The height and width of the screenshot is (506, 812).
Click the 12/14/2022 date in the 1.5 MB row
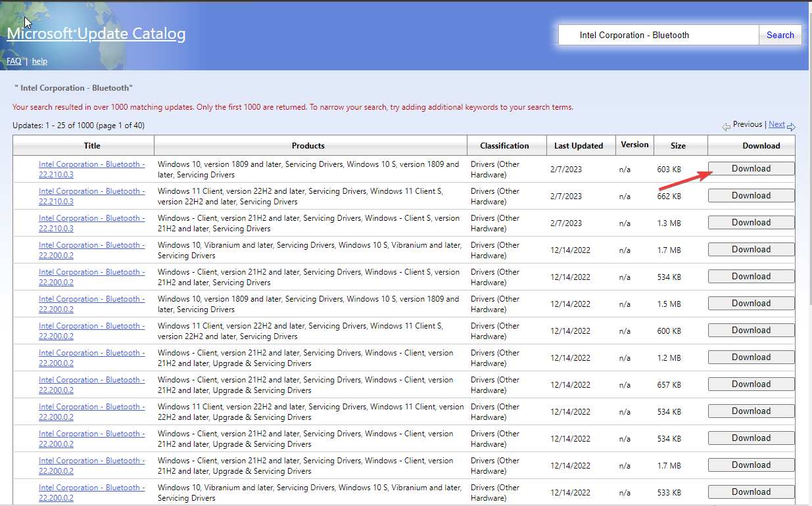click(x=570, y=304)
